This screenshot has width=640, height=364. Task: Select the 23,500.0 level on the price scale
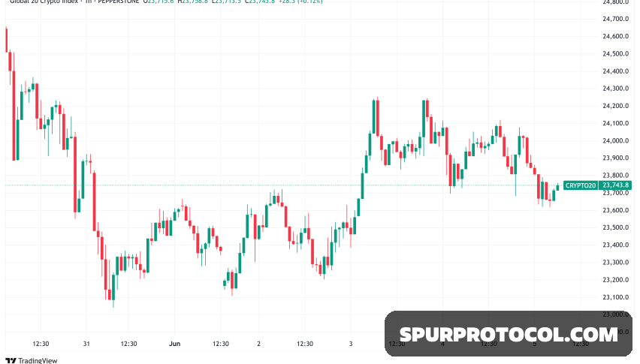click(615, 227)
